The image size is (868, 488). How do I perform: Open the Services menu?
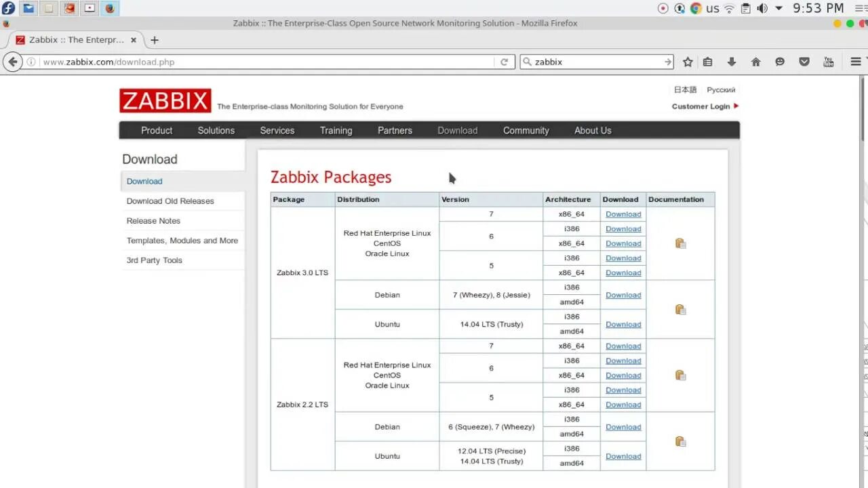pyautogui.click(x=277, y=130)
